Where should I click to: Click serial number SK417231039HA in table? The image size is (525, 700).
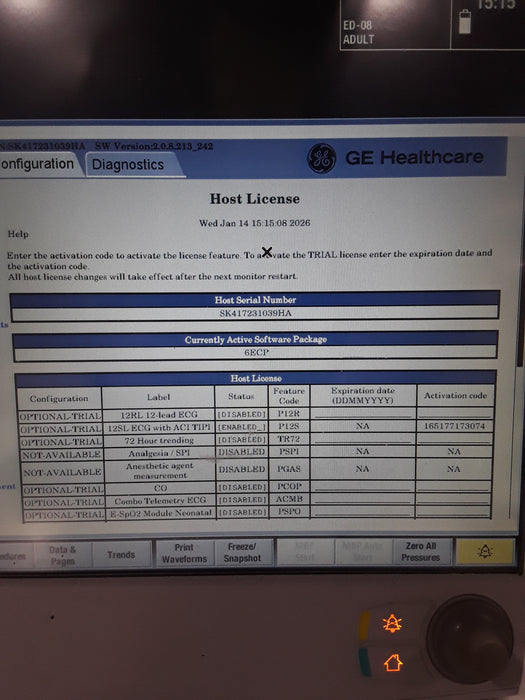(255, 313)
